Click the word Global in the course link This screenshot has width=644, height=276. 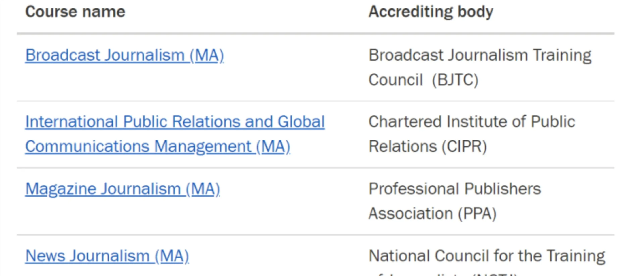point(301,122)
